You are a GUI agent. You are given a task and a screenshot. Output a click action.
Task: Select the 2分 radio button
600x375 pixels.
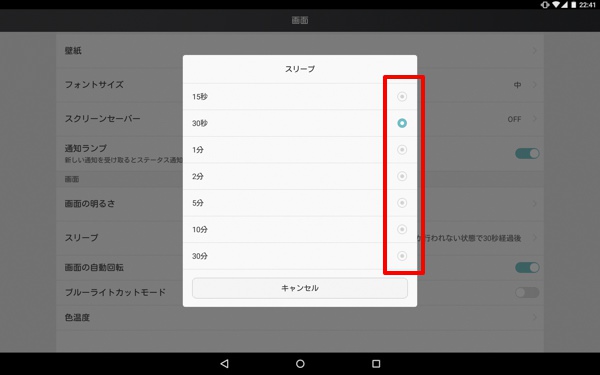(402, 176)
